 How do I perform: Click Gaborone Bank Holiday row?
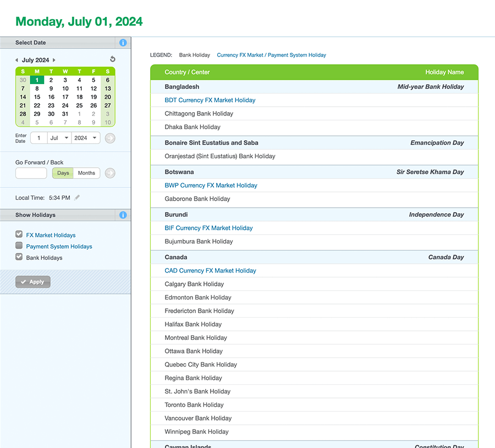(314, 199)
